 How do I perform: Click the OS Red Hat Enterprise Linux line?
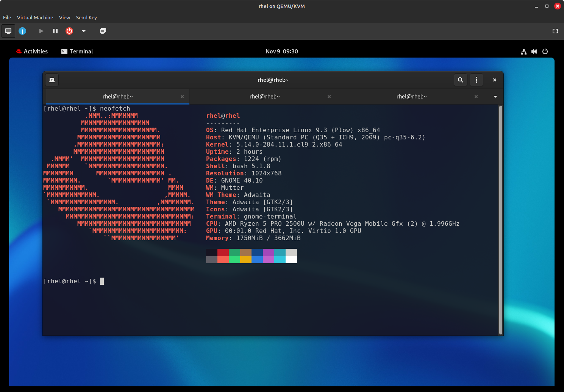pos(293,130)
